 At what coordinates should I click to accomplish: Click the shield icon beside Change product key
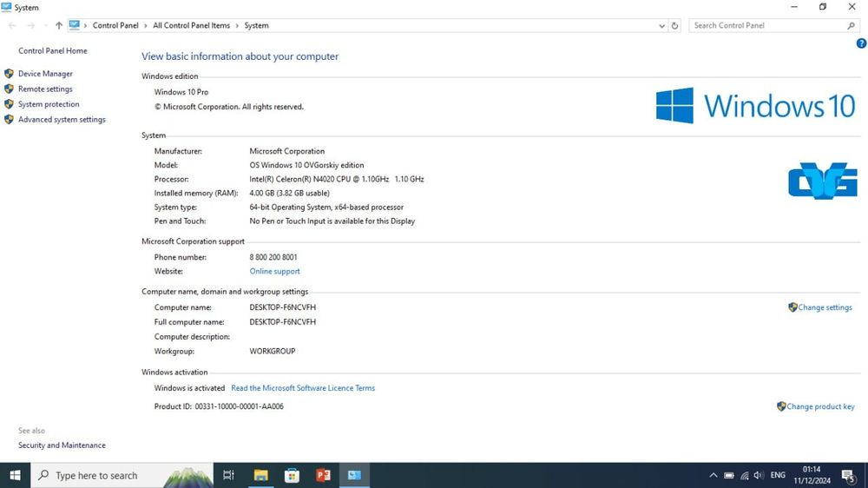point(781,406)
